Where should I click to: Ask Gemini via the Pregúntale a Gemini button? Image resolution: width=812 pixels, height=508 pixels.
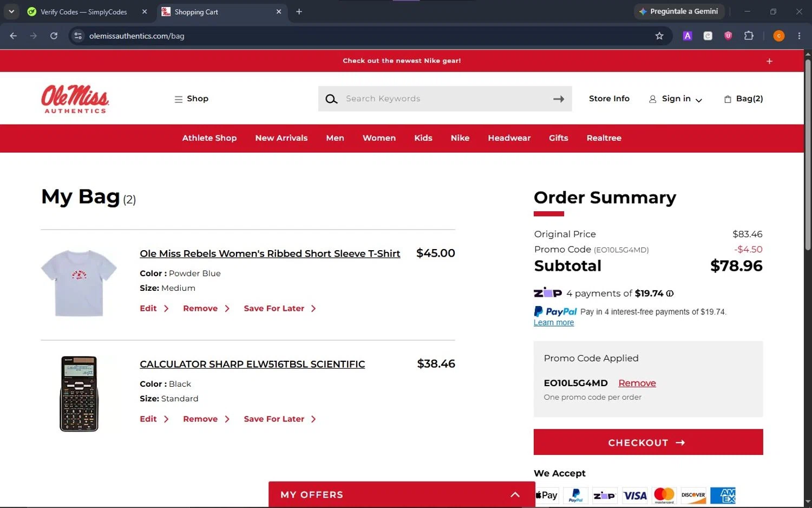679,11
